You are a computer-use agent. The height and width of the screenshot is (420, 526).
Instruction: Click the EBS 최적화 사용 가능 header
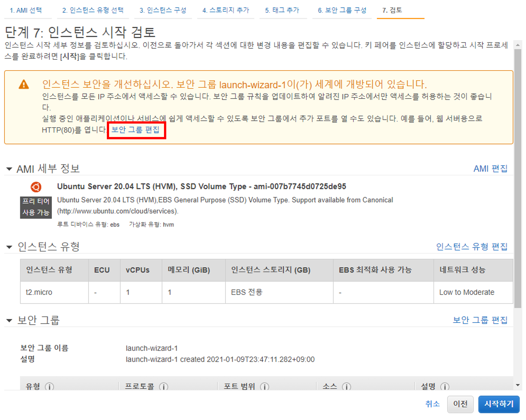(x=383, y=270)
